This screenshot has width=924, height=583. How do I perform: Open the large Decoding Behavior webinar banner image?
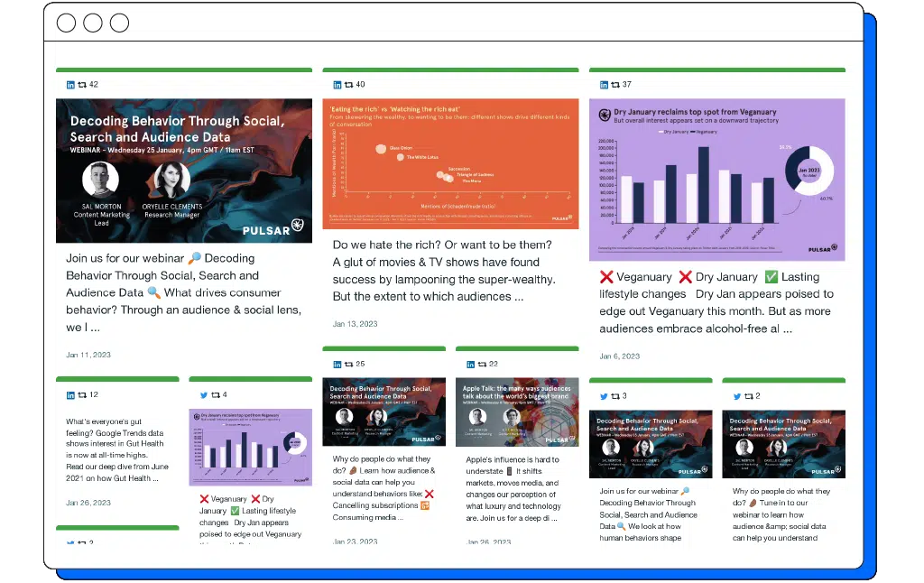click(184, 171)
